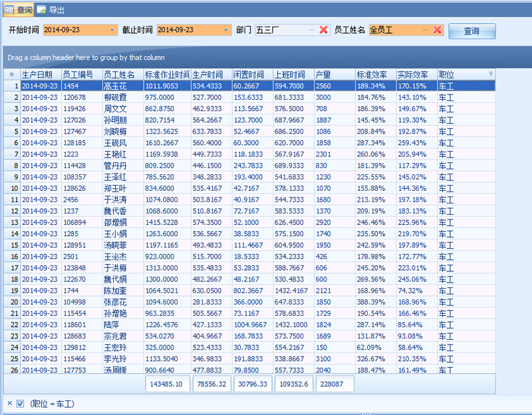Click the grid's top-left asterisk selector cell
The height and width of the screenshot is (415, 532).
point(11,74)
